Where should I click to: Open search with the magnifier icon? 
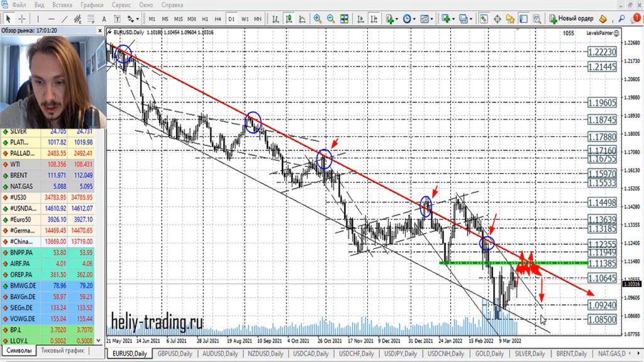(x=622, y=19)
